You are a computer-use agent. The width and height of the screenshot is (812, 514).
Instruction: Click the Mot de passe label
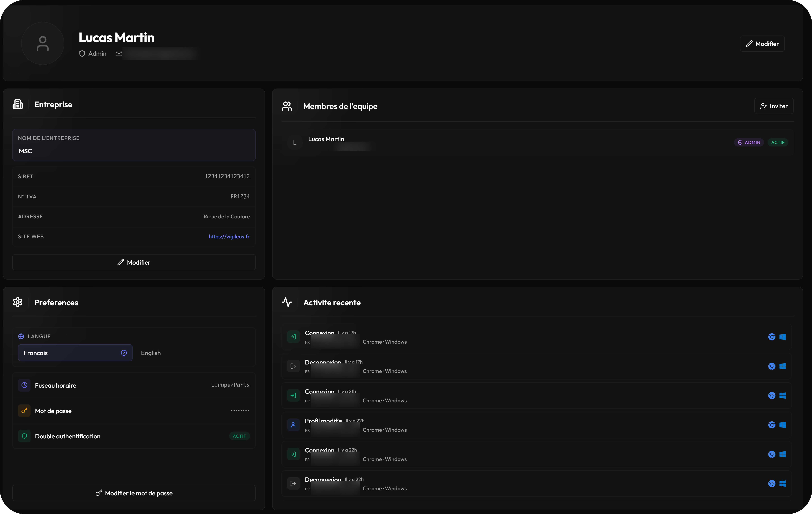coord(53,411)
